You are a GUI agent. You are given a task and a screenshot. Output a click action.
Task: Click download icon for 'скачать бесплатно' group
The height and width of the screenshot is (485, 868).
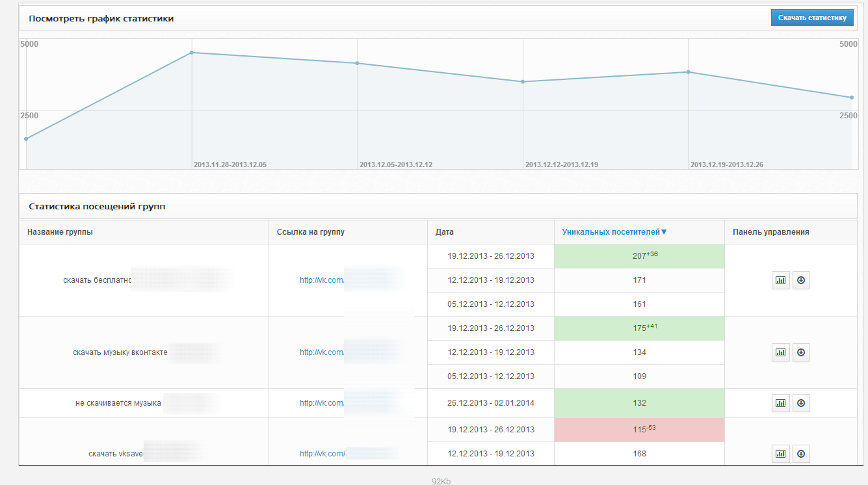(801, 280)
